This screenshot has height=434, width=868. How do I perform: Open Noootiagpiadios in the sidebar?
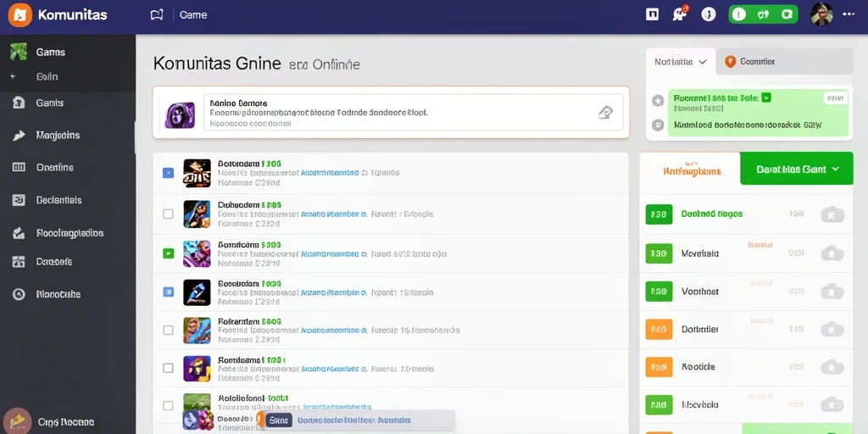tap(70, 233)
